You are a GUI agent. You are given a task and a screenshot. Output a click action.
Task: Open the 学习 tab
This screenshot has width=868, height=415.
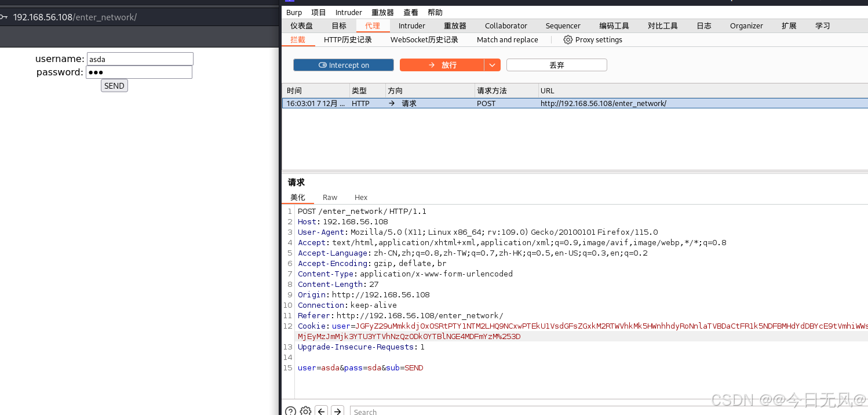click(x=822, y=26)
